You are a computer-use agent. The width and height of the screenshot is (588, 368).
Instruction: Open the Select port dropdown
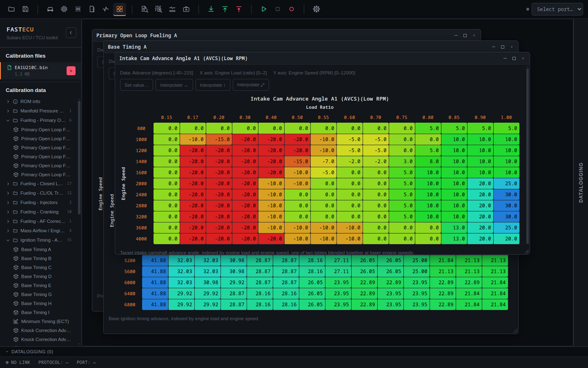click(557, 9)
